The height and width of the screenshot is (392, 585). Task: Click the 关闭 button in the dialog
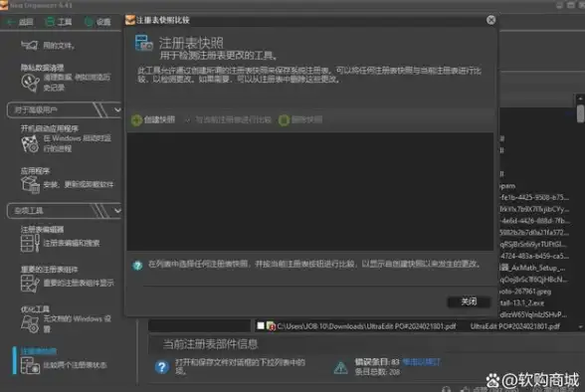(x=469, y=301)
